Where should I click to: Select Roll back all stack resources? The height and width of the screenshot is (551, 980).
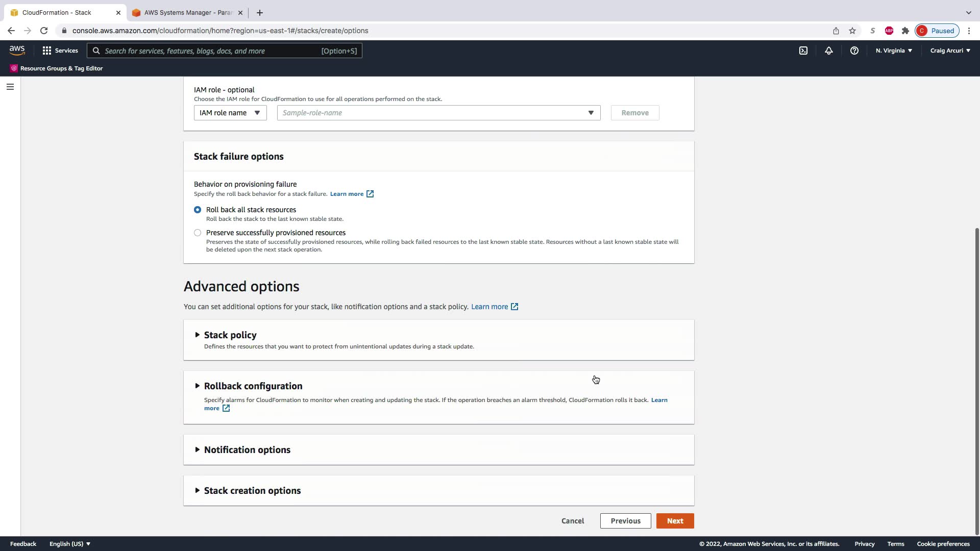pyautogui.click(x=198, y=210)
